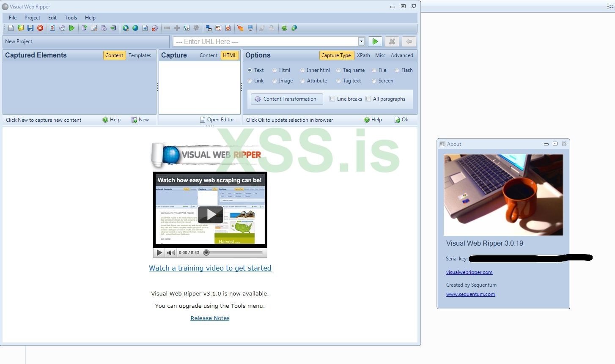
Task: Select the Inner html radio button
Action: (302, 70)
